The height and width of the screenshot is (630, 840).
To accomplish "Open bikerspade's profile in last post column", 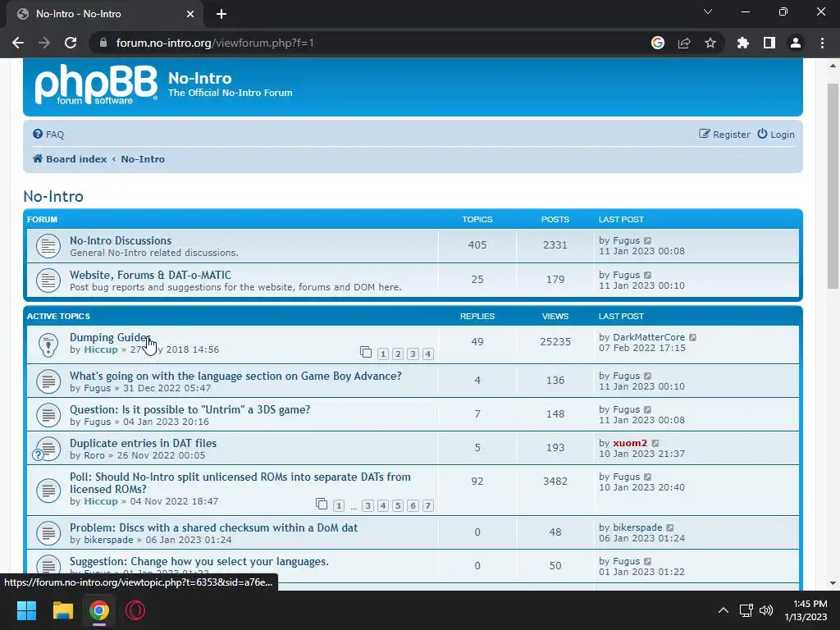I will 637,527.
